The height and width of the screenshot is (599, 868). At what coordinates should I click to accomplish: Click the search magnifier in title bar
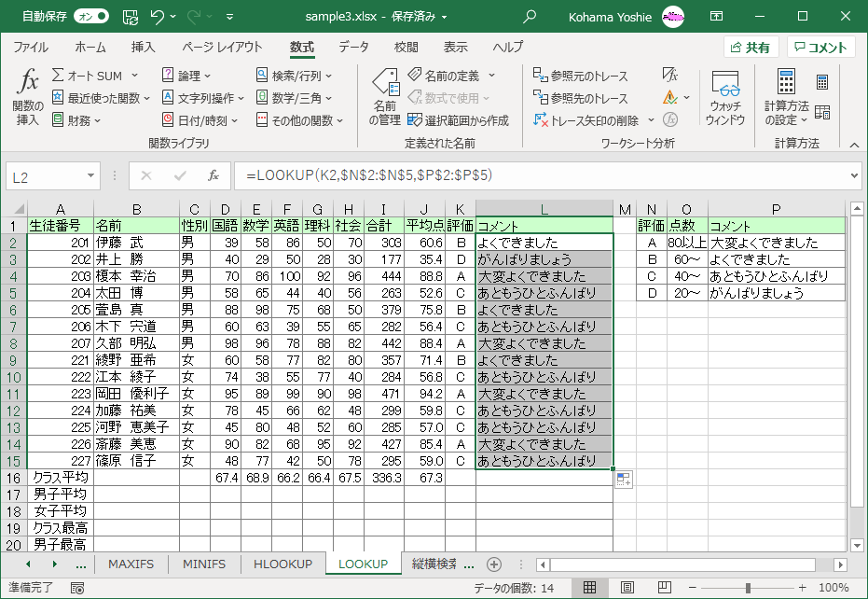(x=530, y=16)
